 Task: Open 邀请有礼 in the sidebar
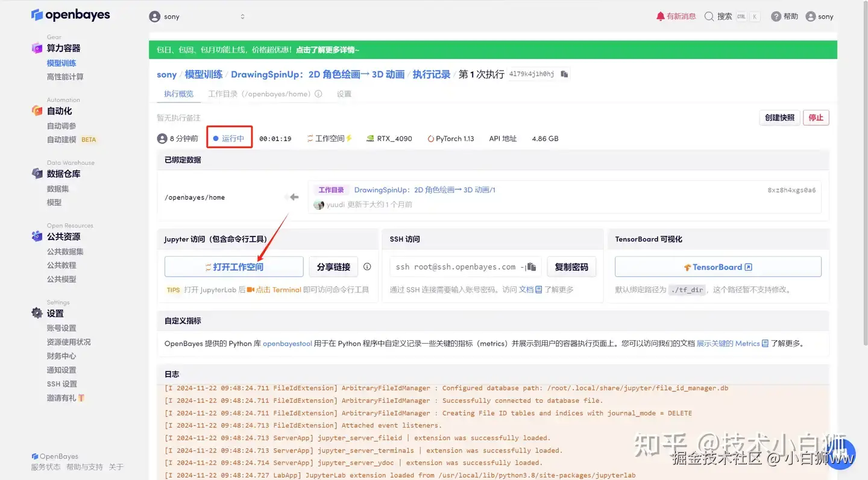[x=66, y=398]
